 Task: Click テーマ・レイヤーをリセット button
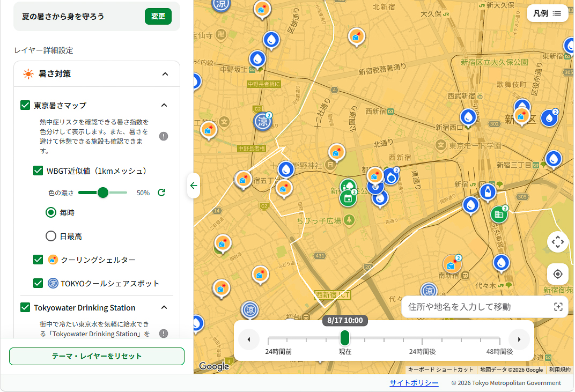coord(97,357)
